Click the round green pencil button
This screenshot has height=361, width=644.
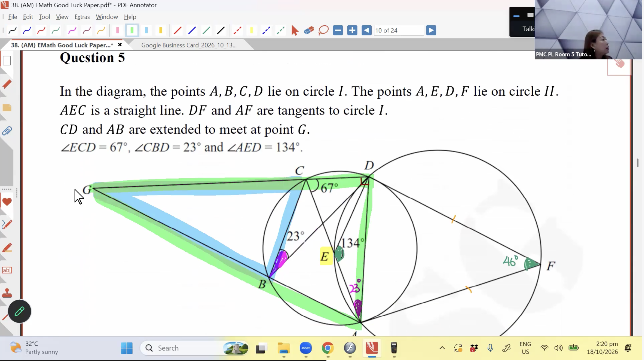pos(20,311)
